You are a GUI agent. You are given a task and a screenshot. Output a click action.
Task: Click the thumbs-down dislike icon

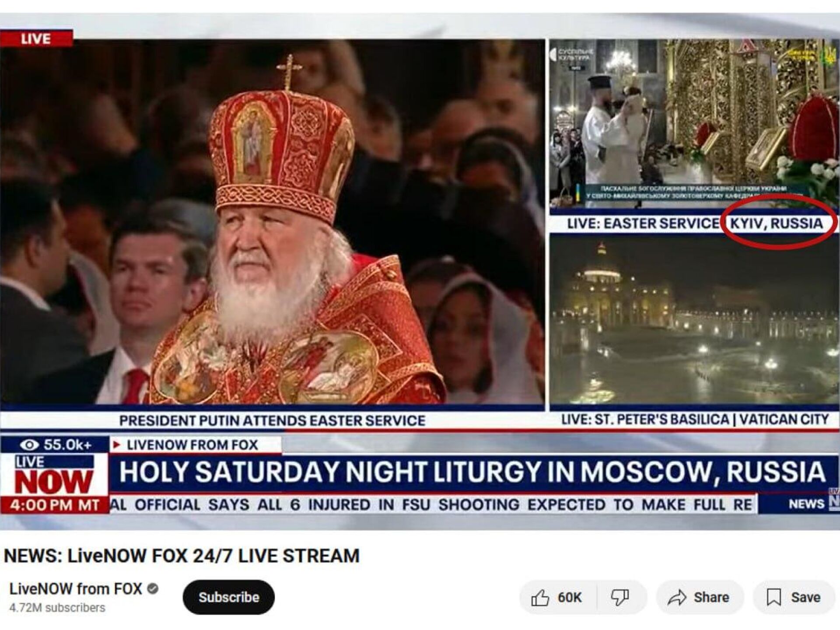click(x=619, y=598)
